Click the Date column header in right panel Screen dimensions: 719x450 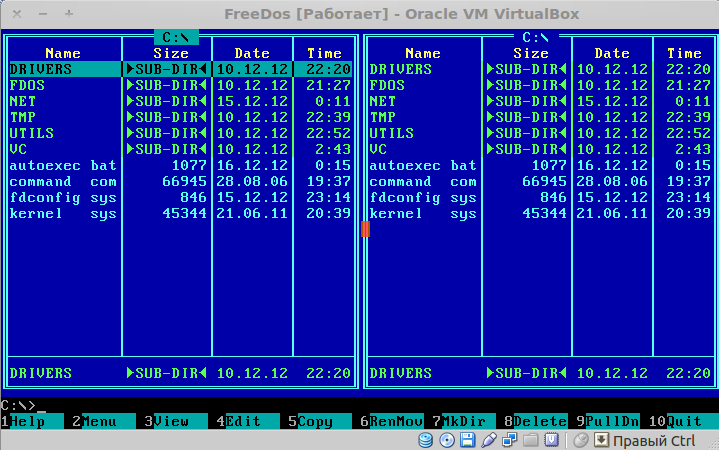[x=612, y=53]
